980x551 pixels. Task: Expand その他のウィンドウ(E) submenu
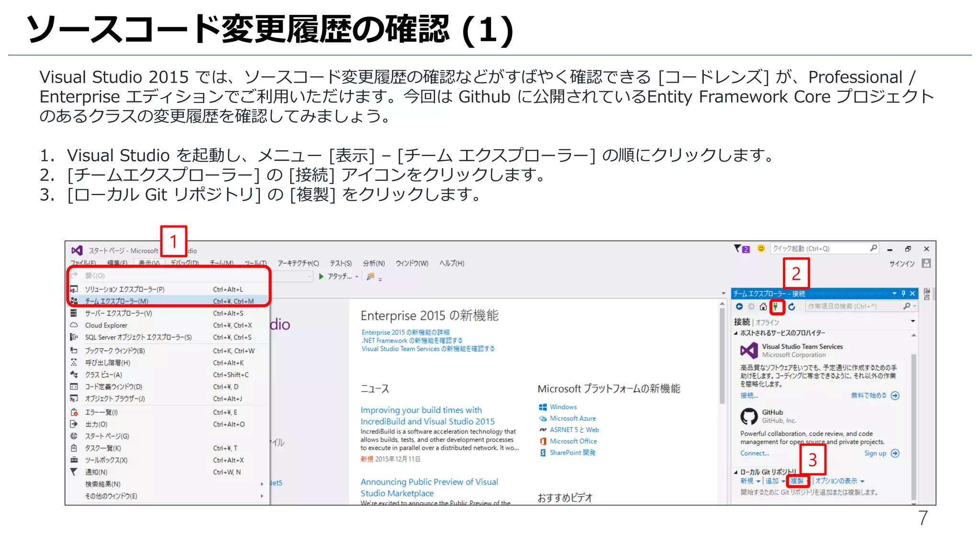tap(262, 496)
